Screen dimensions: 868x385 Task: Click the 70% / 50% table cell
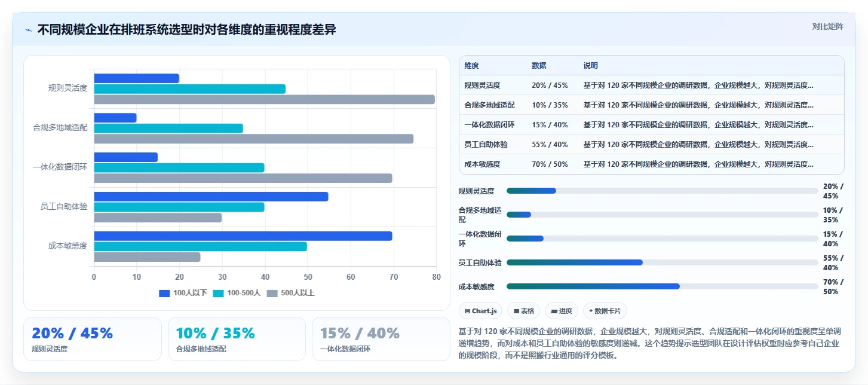(x=550, y=164)
